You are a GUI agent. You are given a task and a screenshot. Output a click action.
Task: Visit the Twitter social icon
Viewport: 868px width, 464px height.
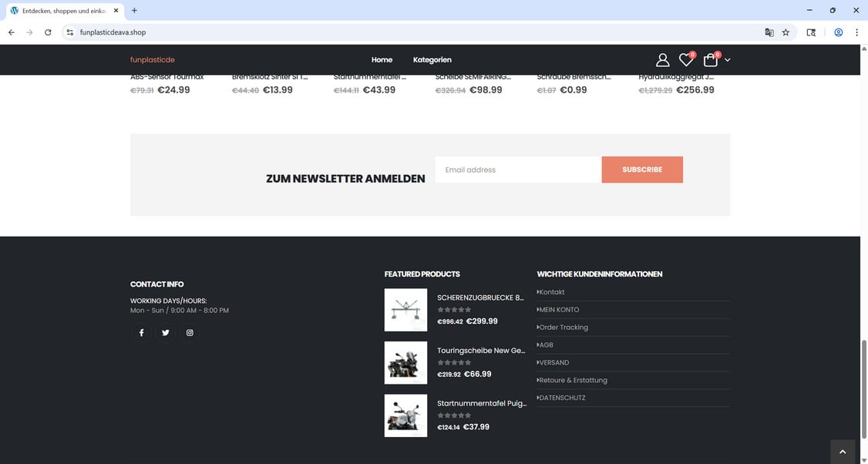pos(165,332)
